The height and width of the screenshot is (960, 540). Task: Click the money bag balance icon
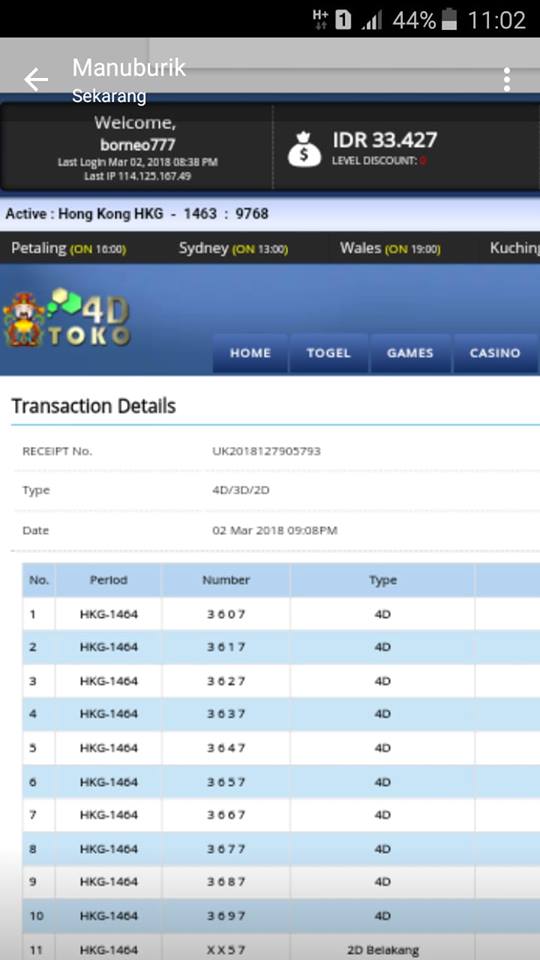[x=304, y=149]
